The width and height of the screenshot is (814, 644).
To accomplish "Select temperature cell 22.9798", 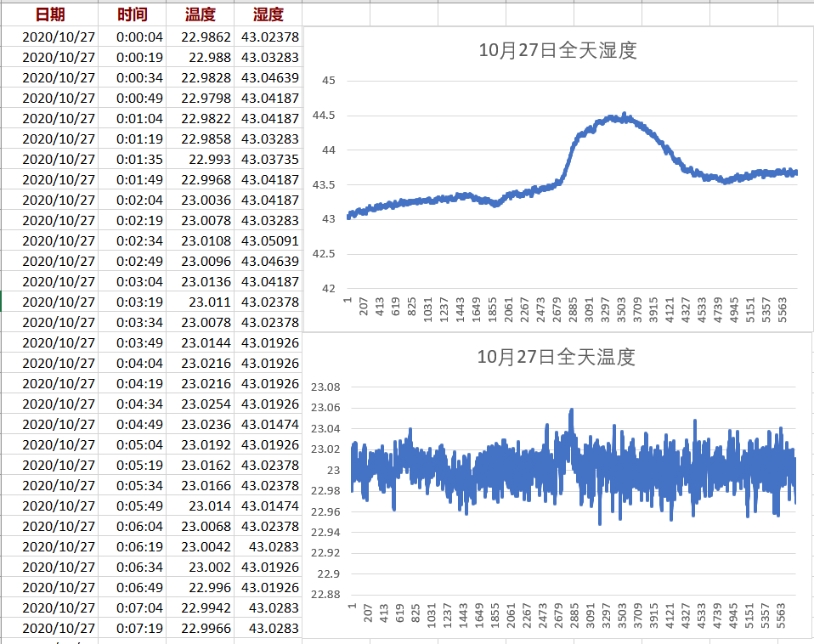I will click(x=201, y=98).
